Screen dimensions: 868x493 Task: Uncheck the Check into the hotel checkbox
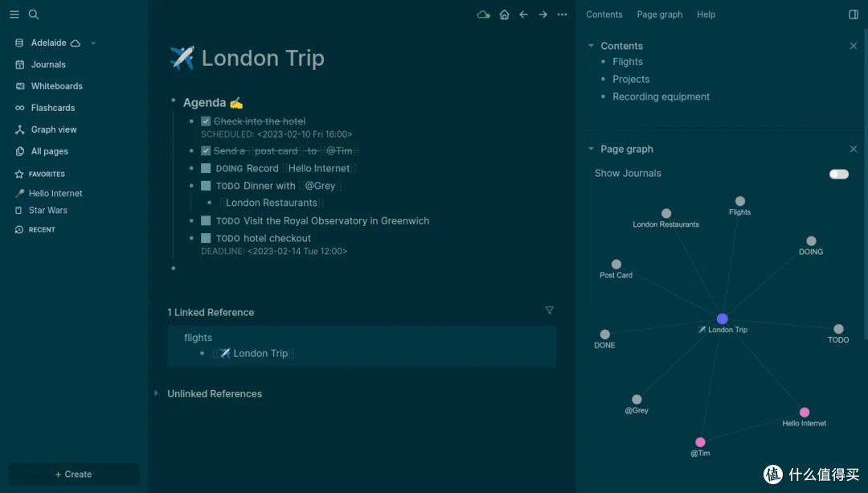coord(206,121)
